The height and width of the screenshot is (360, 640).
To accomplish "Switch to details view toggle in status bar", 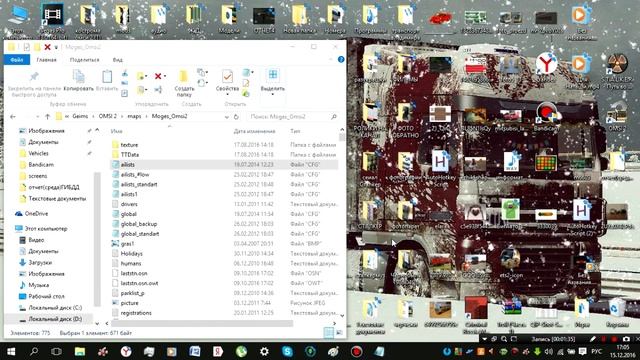I will [329, 333].
